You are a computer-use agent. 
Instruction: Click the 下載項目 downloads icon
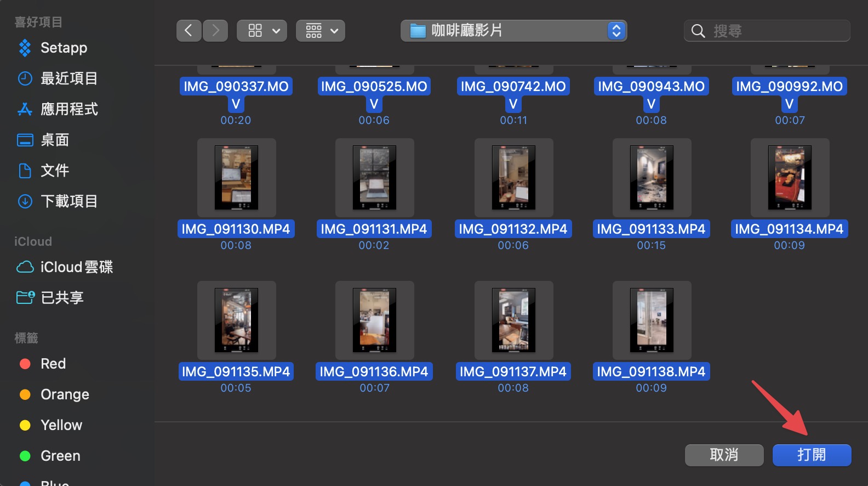click(25, 201)
